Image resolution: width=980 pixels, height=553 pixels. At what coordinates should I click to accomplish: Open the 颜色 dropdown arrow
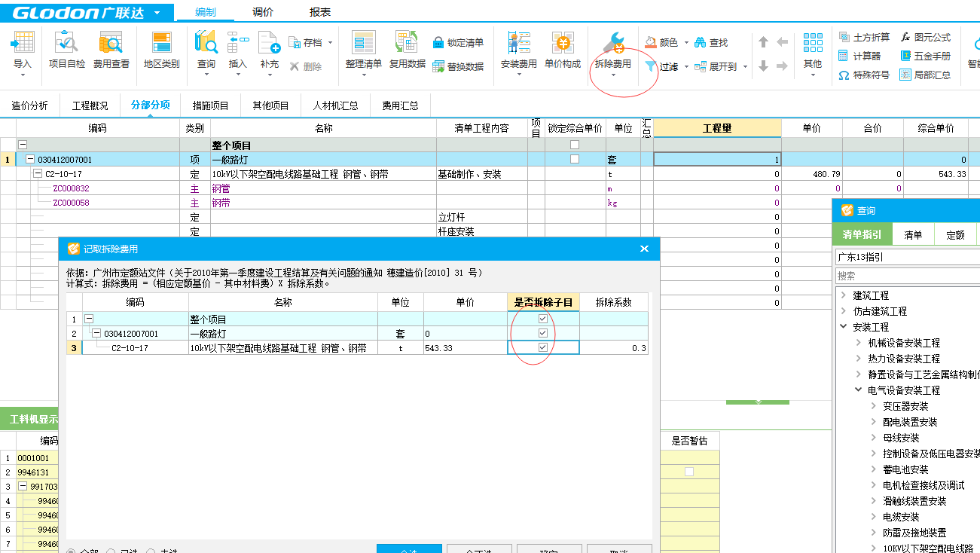(686, 43)
